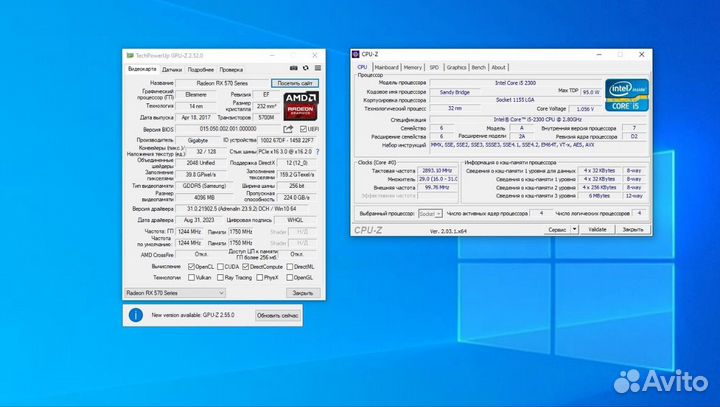Image resolution: width=720 pixels, height=407 pixels.
Task: Click the BIOS export share icon
Action: coord(288,129)
